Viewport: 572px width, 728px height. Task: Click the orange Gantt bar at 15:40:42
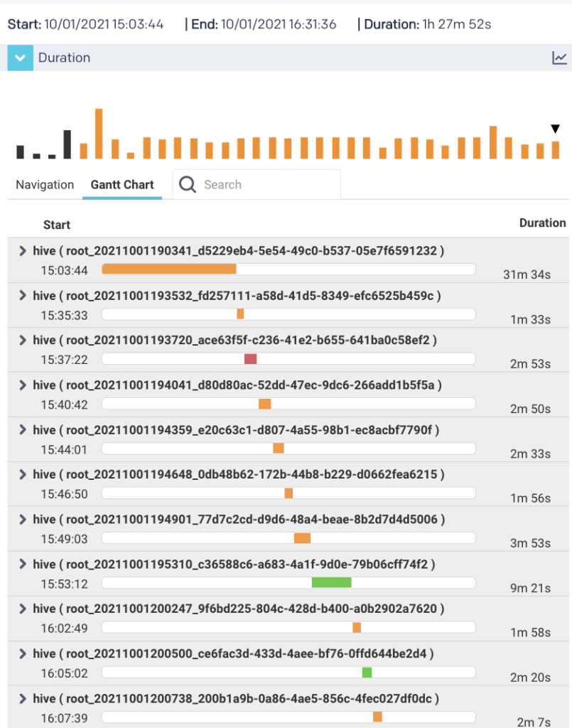pos(265,404)
